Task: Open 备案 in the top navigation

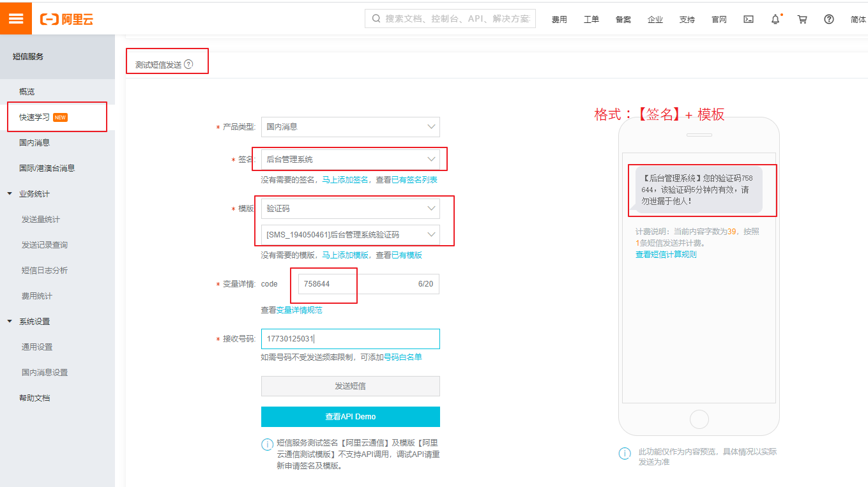Action: (x=623, y=19)
